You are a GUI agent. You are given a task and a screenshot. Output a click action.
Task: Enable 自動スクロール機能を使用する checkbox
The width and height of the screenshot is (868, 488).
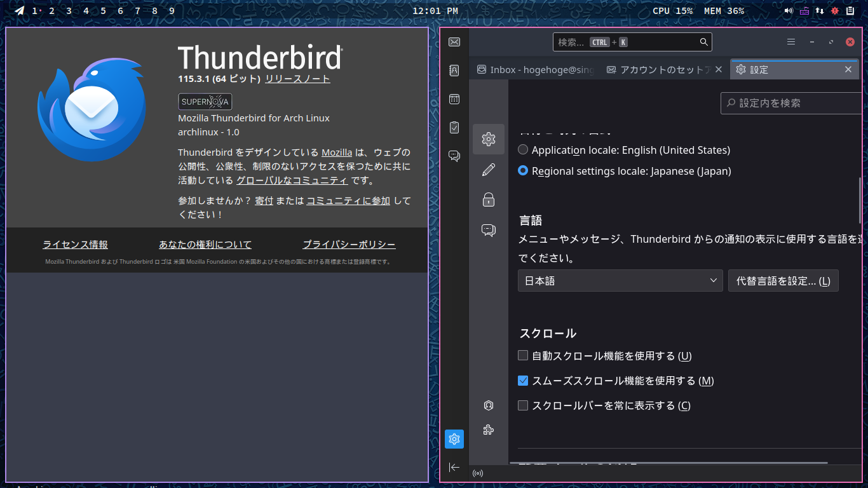tap(523, 355)
